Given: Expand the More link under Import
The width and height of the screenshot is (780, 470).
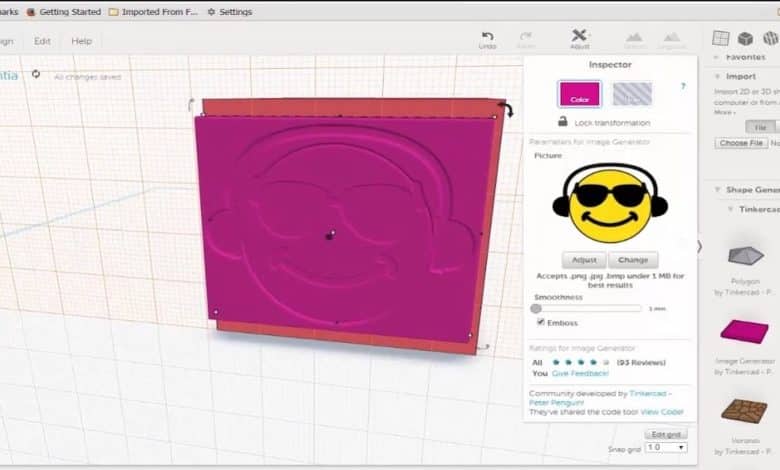Looking at the screenshot, I should [724, 112].
